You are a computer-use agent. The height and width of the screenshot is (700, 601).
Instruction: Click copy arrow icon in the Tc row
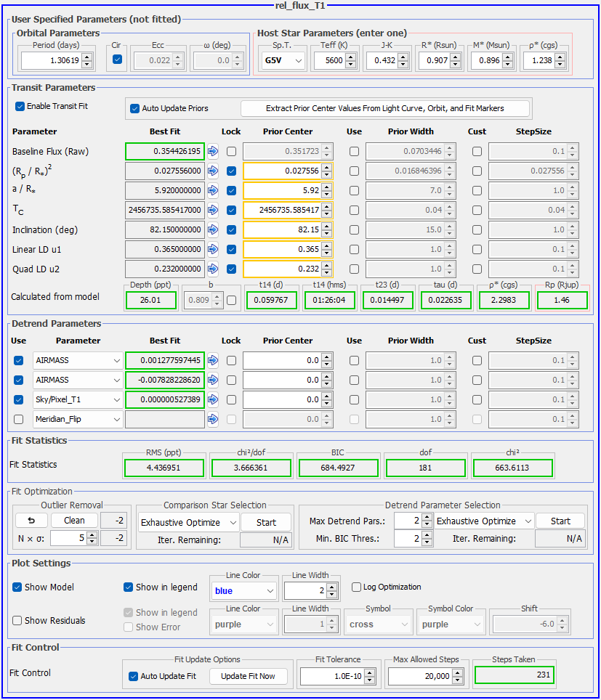click(213, 211)
